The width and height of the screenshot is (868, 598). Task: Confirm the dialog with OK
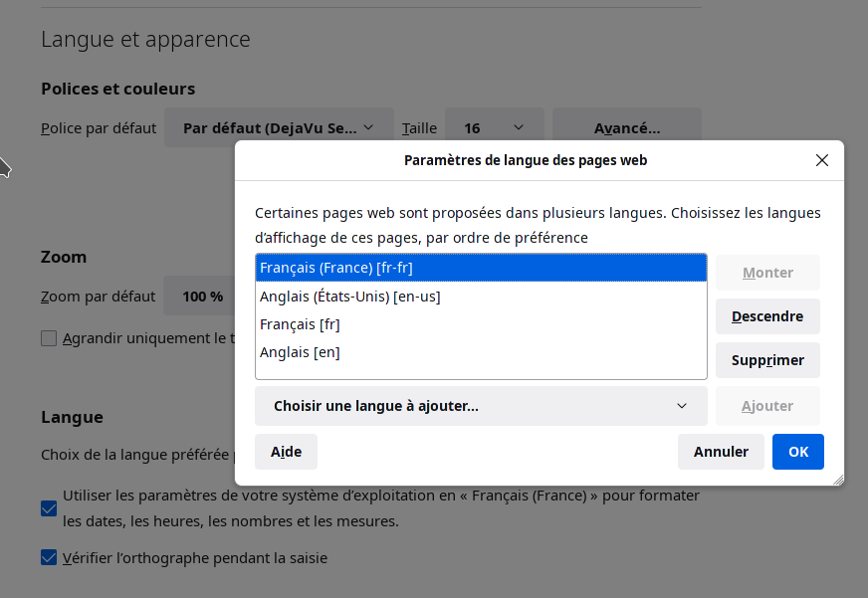(x=797, y=452)
